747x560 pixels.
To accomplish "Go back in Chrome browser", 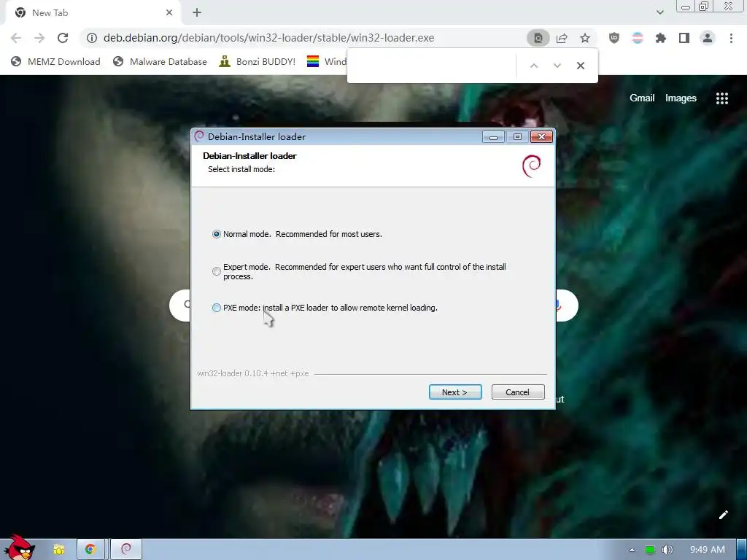I will pyautogui.click(x=16, y=38).
